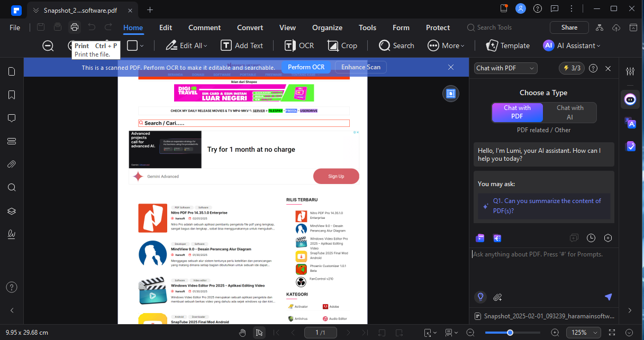Image resolution: width=644 pixels, height=340 pixels.
Task: Click the Print icon in the toolbar
Action: click(x=74, y=27)
